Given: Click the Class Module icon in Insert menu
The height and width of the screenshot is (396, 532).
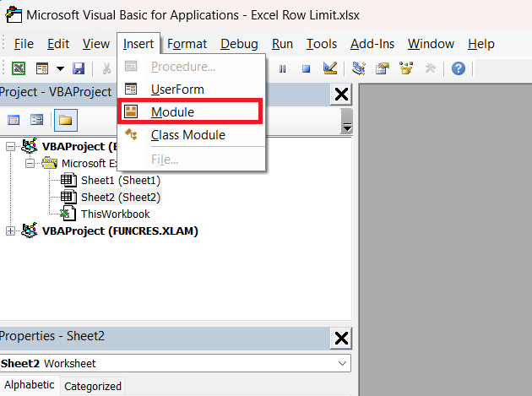Looking at the screenshot, I should click(131, 135).
